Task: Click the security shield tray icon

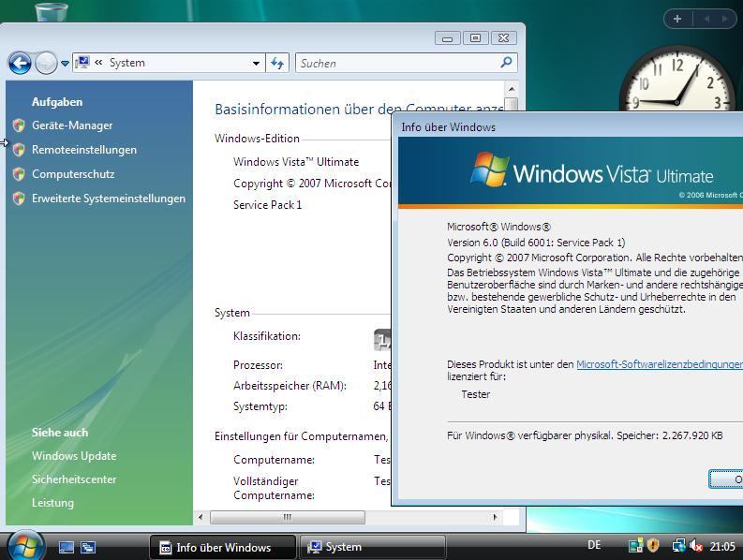Action: 653,546
